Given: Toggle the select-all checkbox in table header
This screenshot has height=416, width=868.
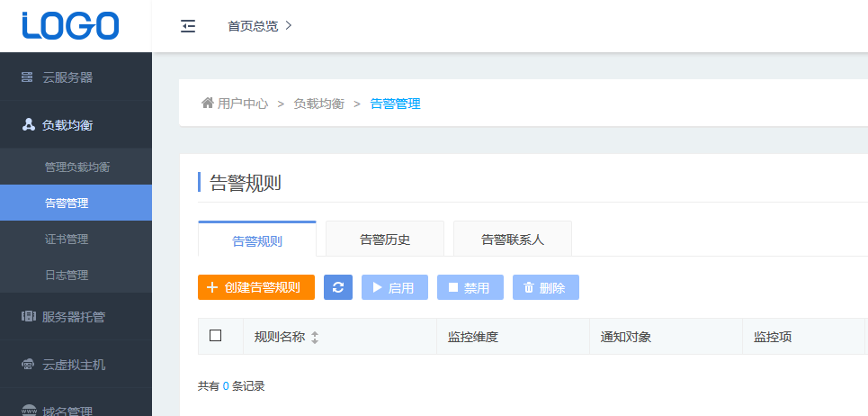Looking at the screenshot, I should [x=215, y=336].
